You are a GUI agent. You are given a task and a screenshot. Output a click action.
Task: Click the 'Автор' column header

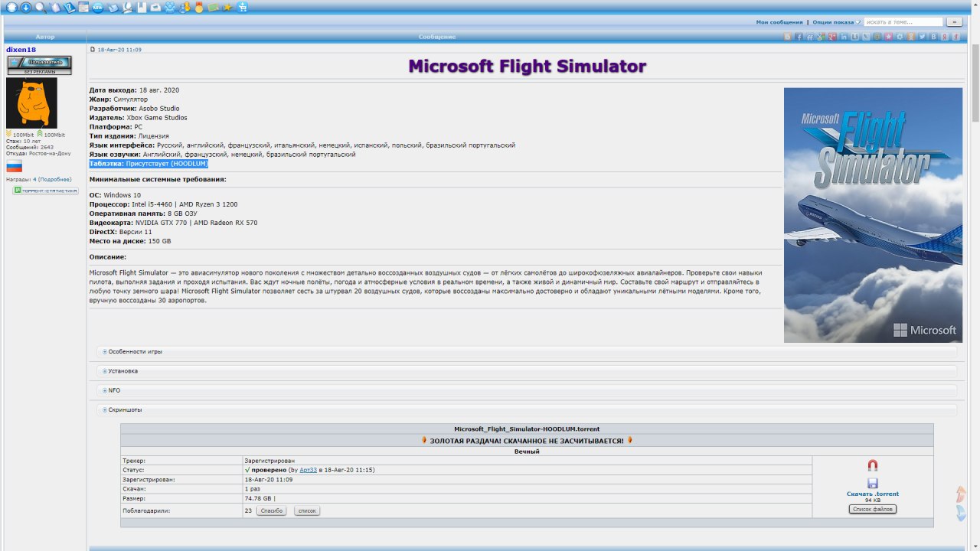click(45, 37)
